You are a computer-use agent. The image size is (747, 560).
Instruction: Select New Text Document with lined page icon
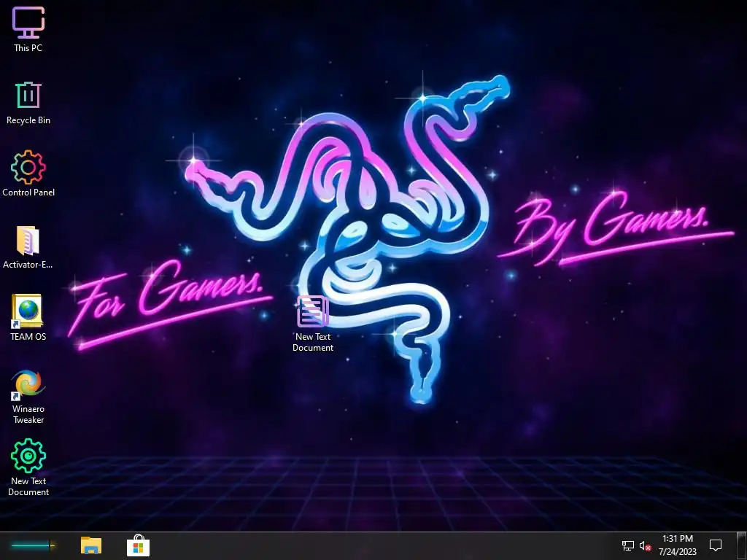coord(312,311)
